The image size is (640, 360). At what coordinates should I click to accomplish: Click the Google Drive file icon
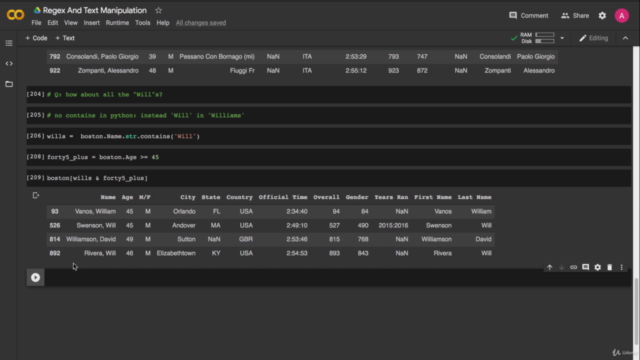coord(37,10)
